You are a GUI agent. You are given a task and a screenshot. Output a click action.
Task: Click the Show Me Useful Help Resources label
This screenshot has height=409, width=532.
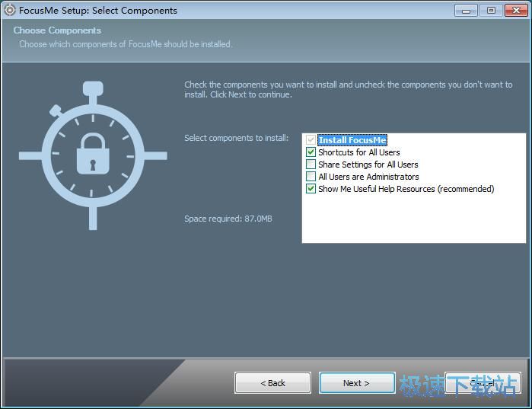(x=406, y=189)
